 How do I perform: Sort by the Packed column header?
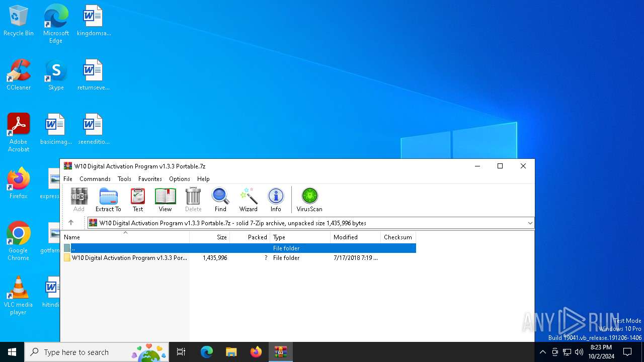tap(250, 237)
